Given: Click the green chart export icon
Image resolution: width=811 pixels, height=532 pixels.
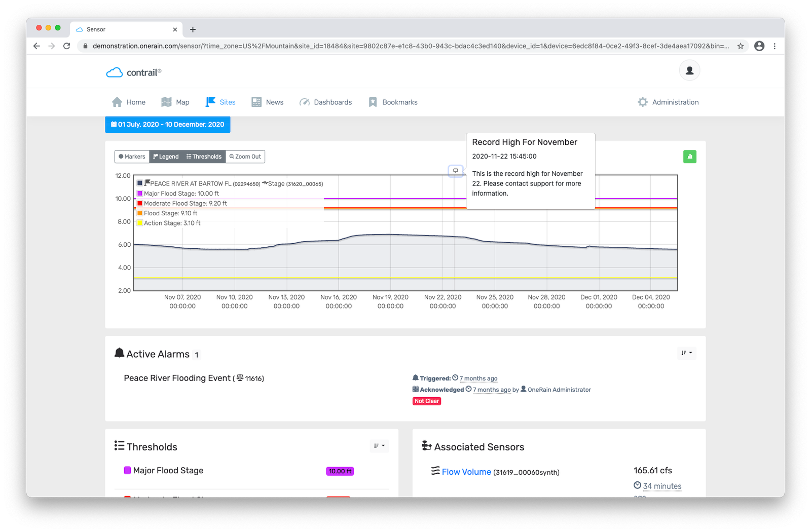Looking at the screenshot, I should pos(689,157).
